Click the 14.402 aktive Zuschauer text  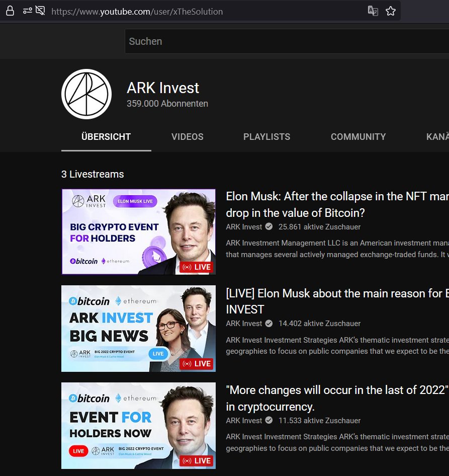pyautogui.click(x=319, y=324)
